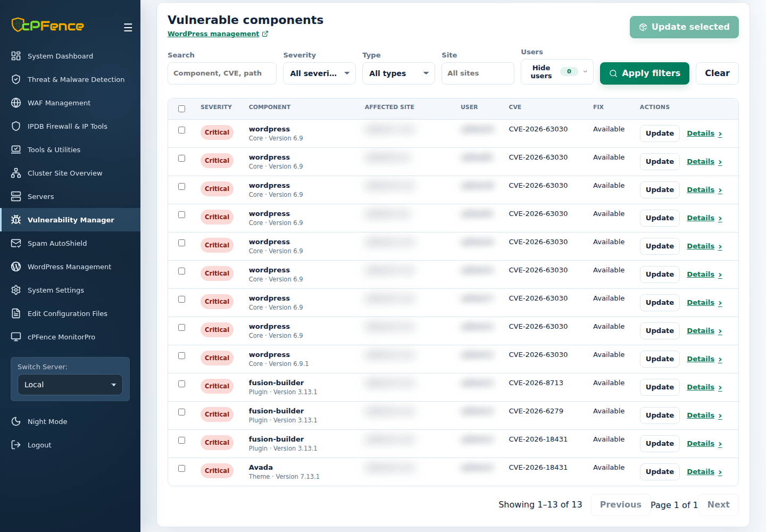Click the Threat & Malware Detection shield icon
This screenshot has width=766, height=532.
pos(16,79)
